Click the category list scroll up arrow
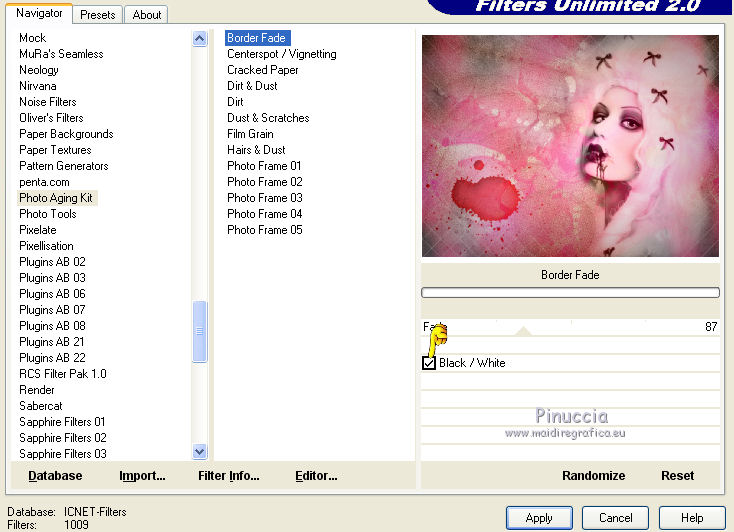The width and height of the screenshot is (734, 532). [199, 38]
